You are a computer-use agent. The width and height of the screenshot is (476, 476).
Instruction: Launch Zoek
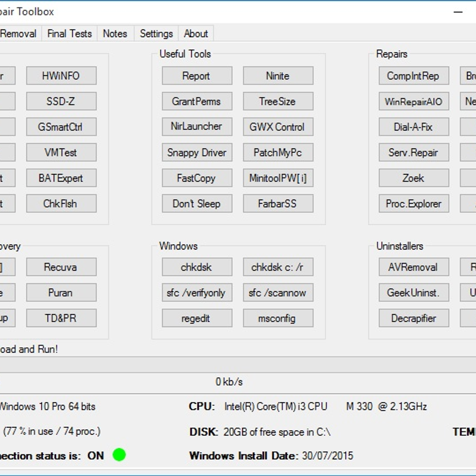pos(414,178)
